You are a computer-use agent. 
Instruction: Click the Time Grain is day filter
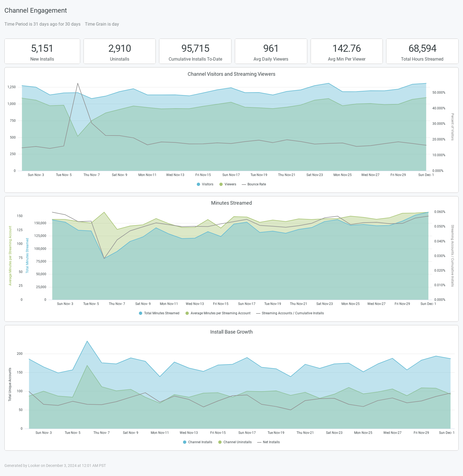pyautogui.click(x=102, y=24)
